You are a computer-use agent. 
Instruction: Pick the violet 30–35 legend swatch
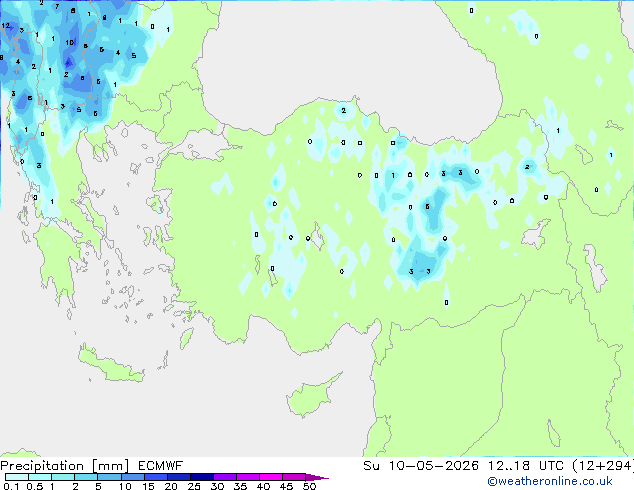[225, 477]
